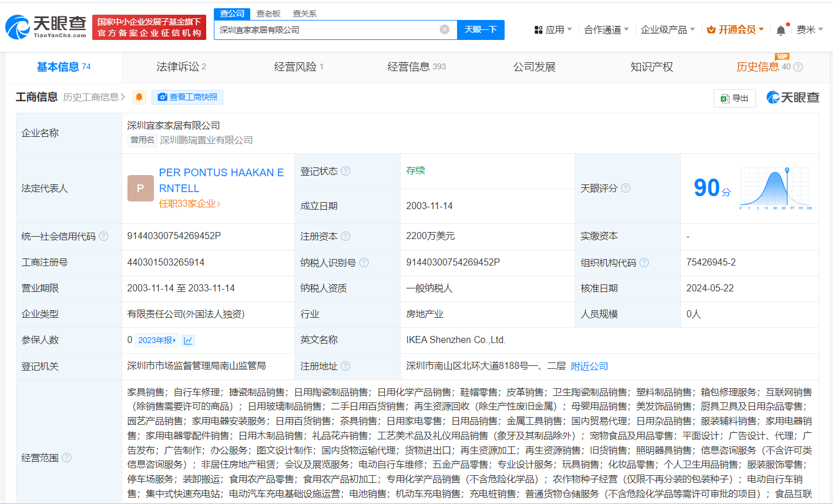Select the 公司发展 tab

(x=535, y=67)
